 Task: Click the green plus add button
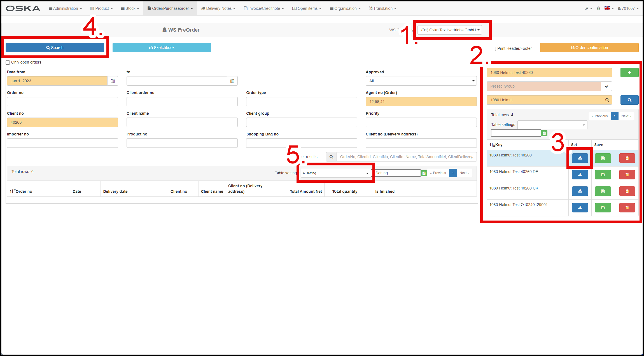(629, 72)
